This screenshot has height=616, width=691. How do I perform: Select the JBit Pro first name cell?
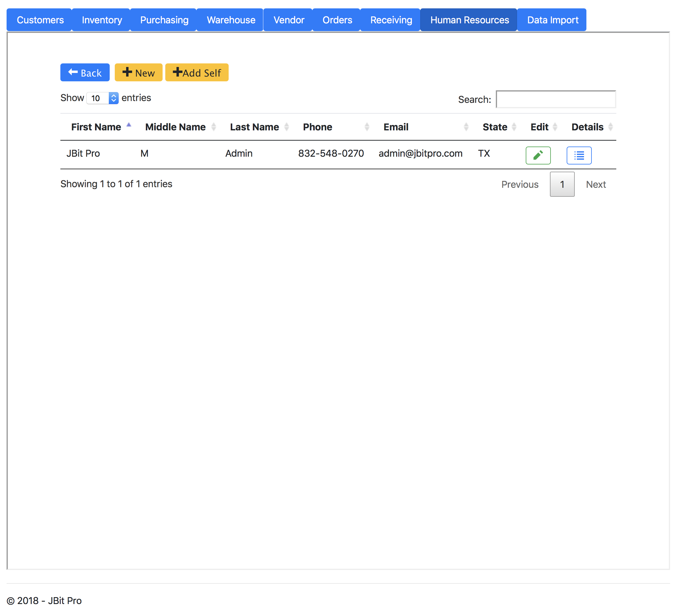[83, 153]
